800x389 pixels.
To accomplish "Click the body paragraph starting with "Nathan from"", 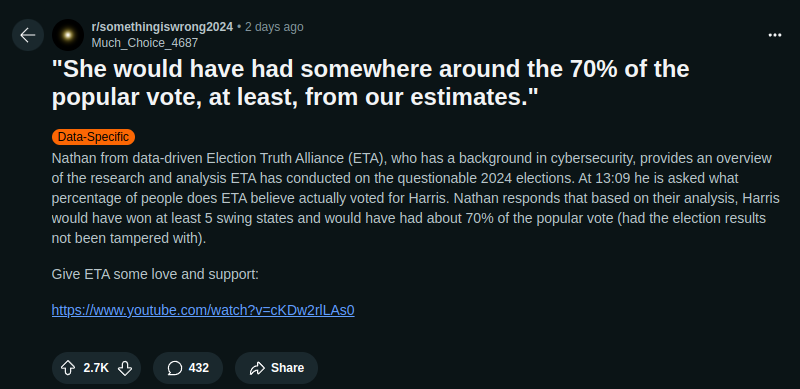I will click(x=415, y=198).
